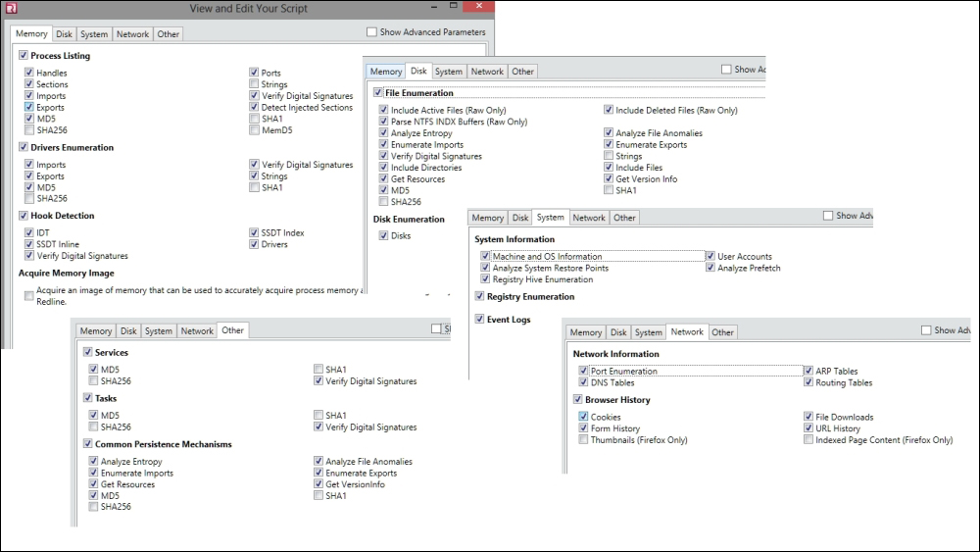The height and width of the screenshot is (552, 980).
Task: Enable SHA256 under Process Listing
Action: [29, 130]
